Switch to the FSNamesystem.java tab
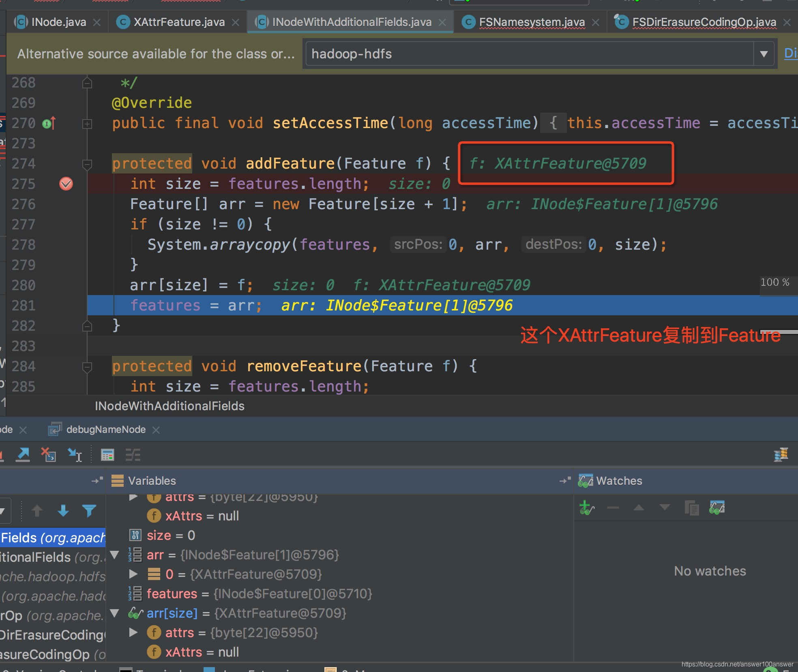The height and width of the screenshot is (672, 798). [x=532, y=22]
